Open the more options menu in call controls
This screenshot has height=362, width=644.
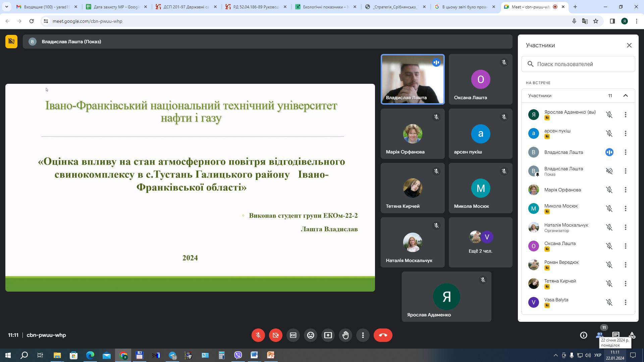[x=363, y=335]
